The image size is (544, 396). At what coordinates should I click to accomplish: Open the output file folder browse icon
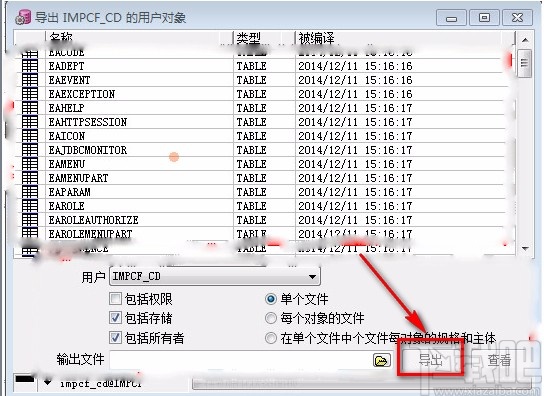pyautogui.click(x=382, y=360)
